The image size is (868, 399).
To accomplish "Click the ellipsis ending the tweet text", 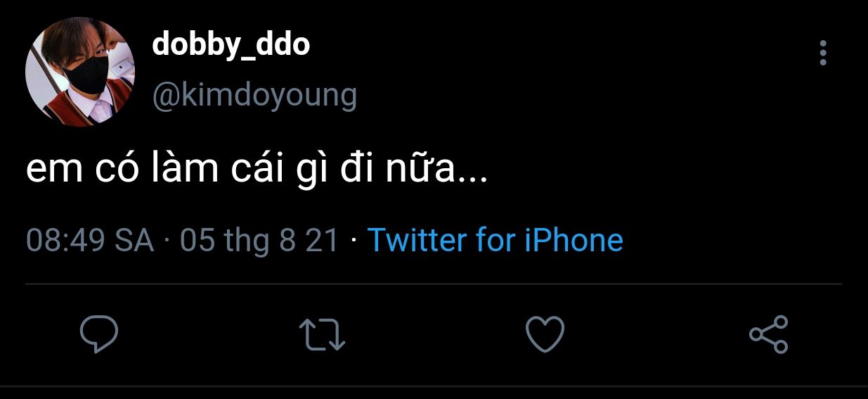I will tap(473, 176).
